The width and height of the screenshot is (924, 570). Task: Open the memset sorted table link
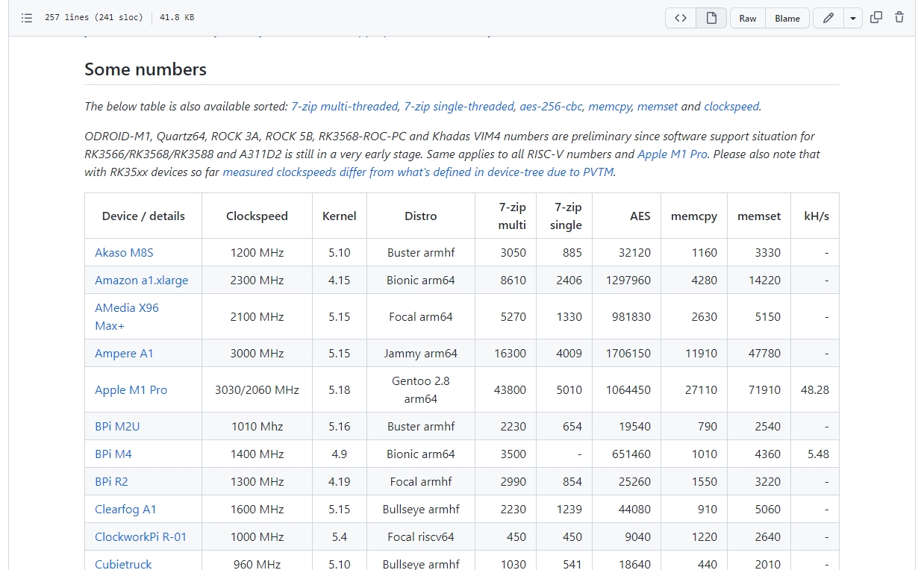pyautogui.click(x=658, y=106)
